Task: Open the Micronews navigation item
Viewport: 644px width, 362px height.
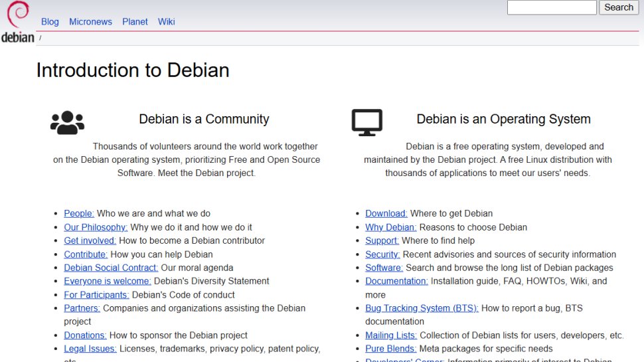Action: point(90,22)
